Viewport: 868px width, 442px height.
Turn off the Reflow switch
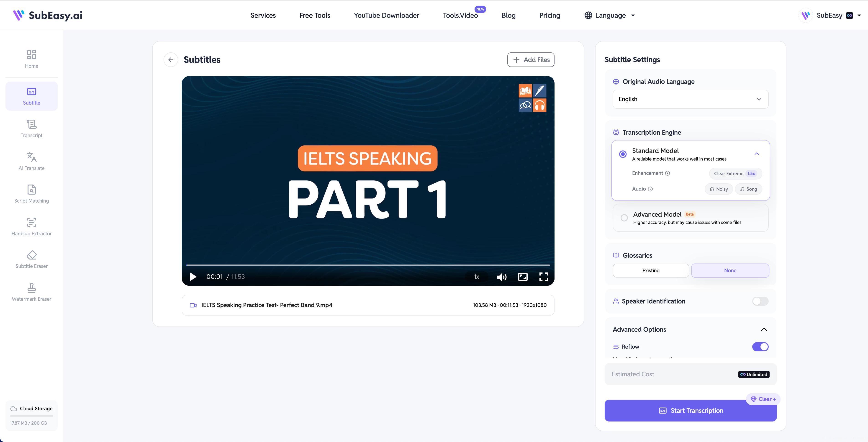(760, 347)
